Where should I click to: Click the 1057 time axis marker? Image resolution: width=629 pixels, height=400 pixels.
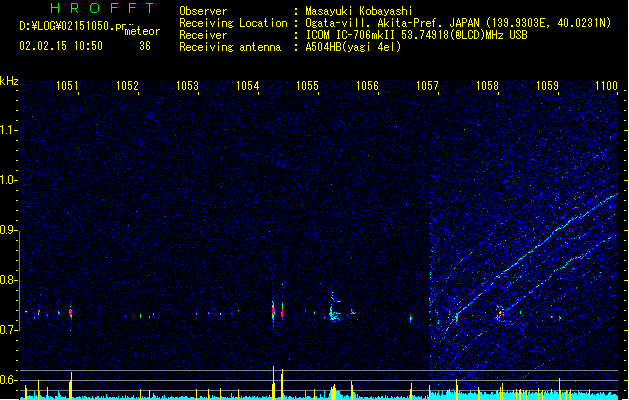click(427, 85)
